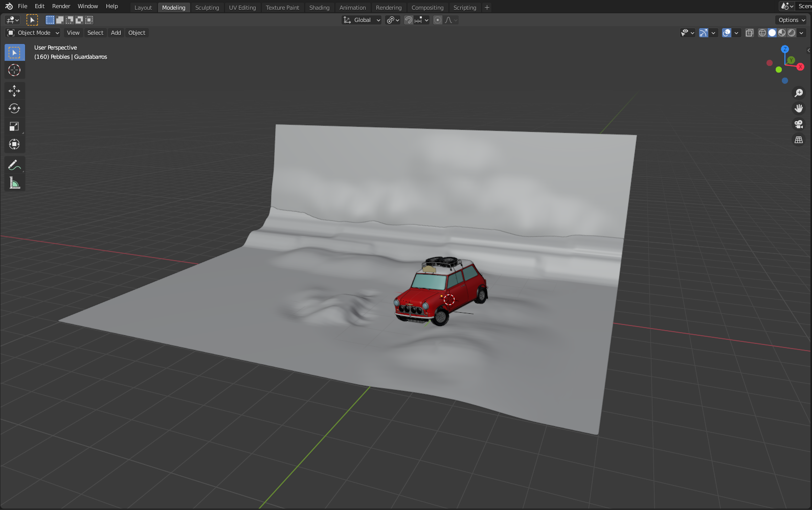This screenshot has width=812, height=510.
Task: Toggle viewport overlays display
Action: 727,33
